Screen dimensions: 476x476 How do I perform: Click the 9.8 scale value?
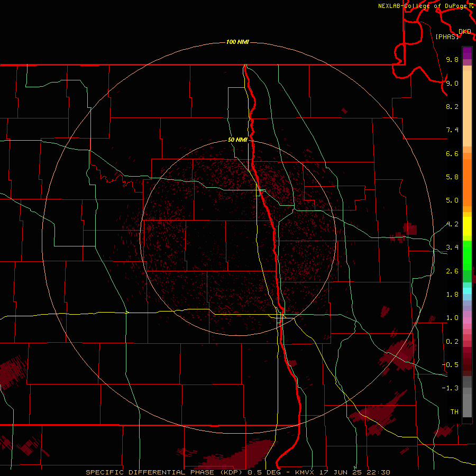coord(452,59)
